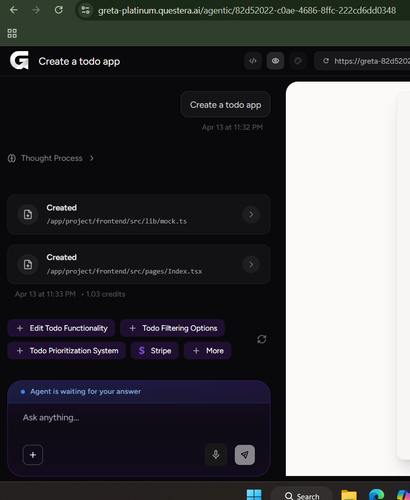Image resolution: width=410 pixels, height=500 pixels.
Task: Click the browser back arrow
Action: click(14, 10)
